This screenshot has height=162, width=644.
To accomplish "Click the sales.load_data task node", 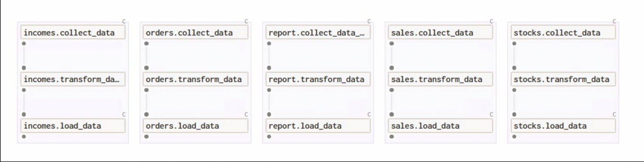I will 440,126.
